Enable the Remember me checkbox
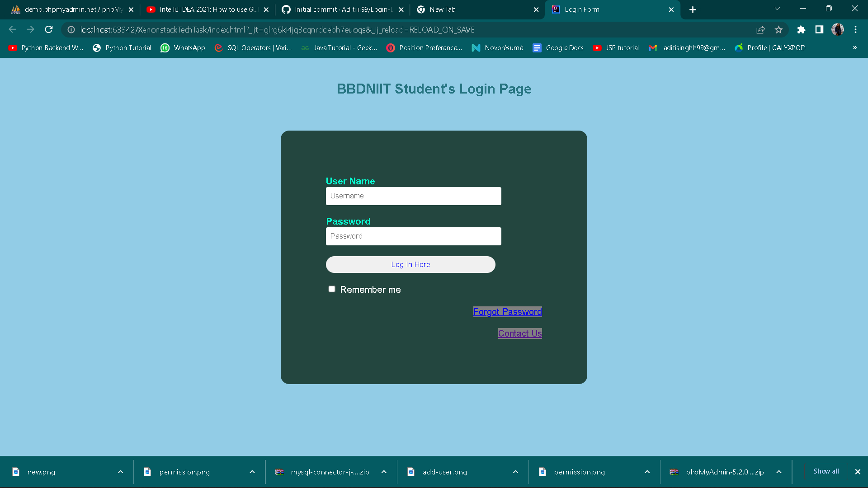The width and height of the screenshot is (868, 488). pyautogui.click(x=332, y=289)
